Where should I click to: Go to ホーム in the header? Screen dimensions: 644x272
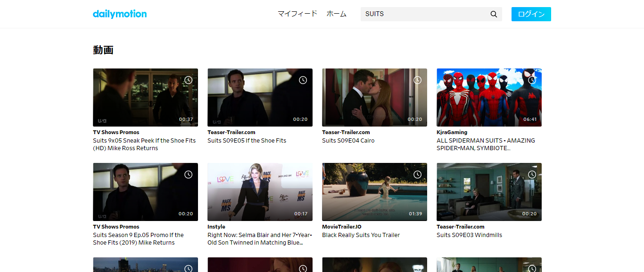(x=337, y=14)
